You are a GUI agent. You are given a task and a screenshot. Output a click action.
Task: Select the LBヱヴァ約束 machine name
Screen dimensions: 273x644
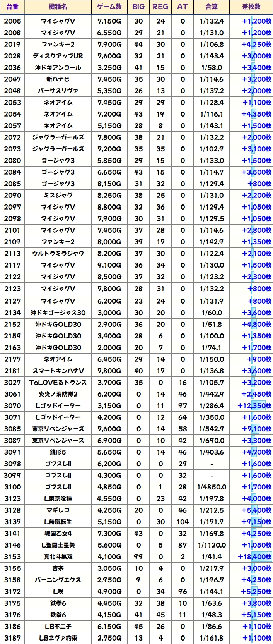click(58, 638)
